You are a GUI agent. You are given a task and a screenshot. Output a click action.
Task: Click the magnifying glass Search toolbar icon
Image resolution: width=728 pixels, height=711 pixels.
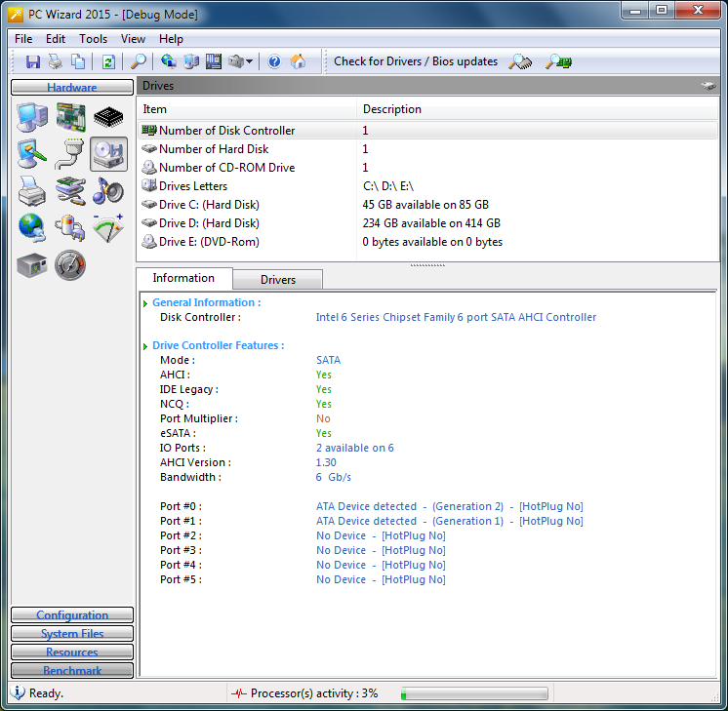[x=139, y=61]
